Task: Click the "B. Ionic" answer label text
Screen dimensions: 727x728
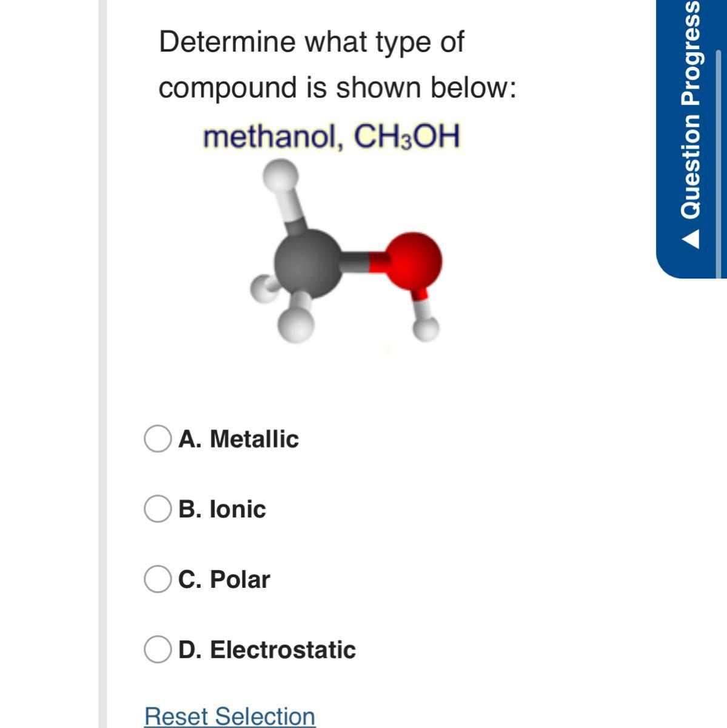Action: (222, 509)
